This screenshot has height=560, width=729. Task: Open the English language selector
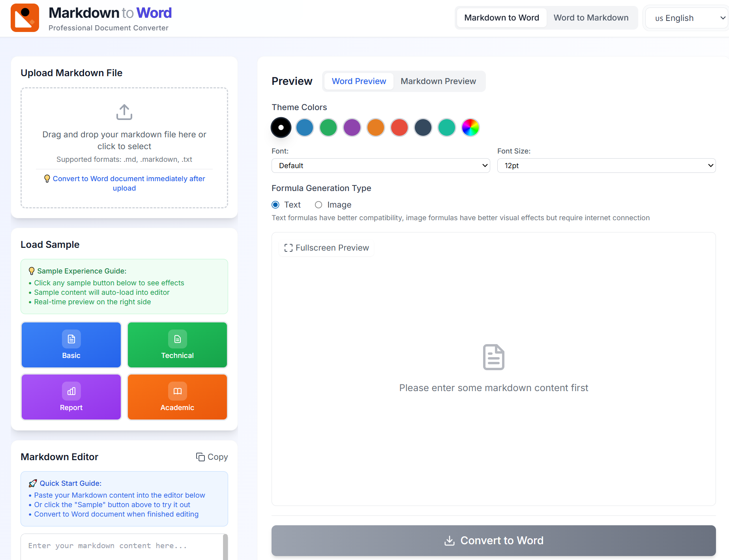[687, 18]
